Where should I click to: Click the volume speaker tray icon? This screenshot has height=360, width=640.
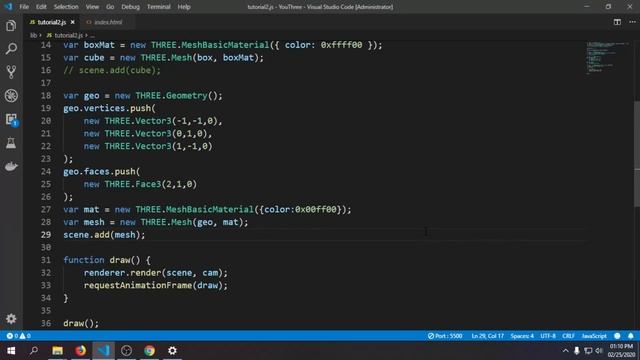[x=599, y=351]
